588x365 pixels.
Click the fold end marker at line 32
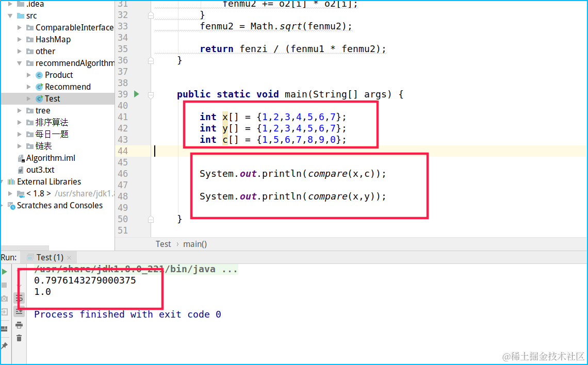click(x=151, y=15)
